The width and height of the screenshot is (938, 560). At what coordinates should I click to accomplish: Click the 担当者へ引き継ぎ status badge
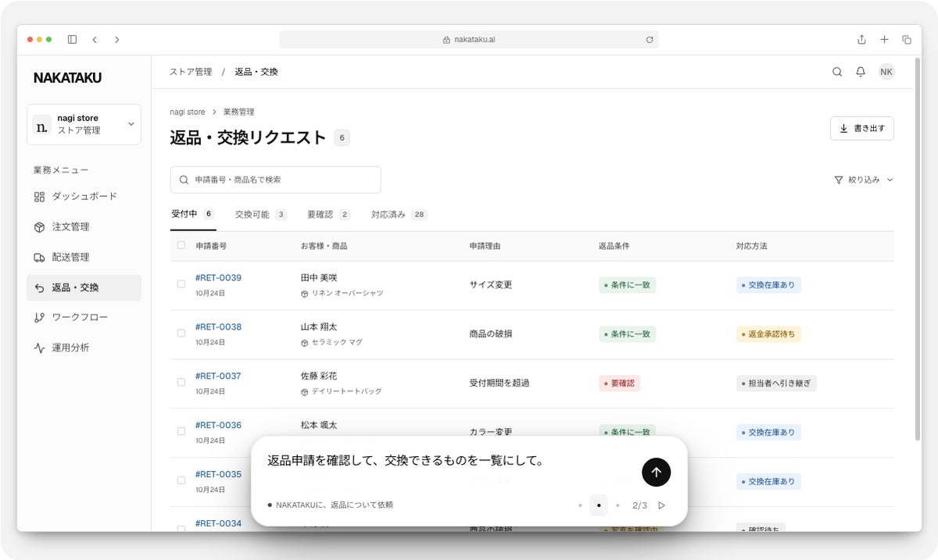776,383
